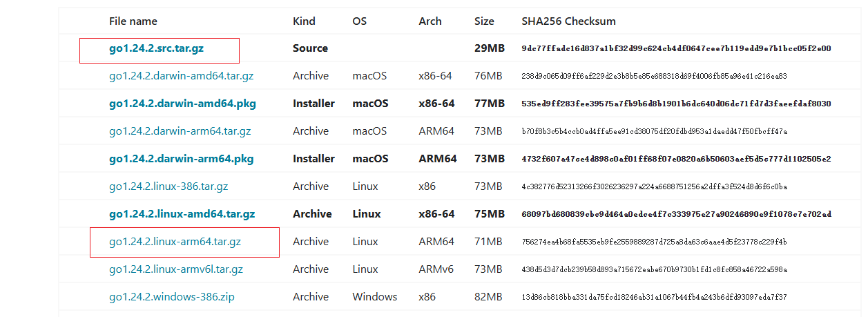Screen dimensions: 868x317
Task: Click the SHA256 Checksum column header
Action: pos(568,21)
